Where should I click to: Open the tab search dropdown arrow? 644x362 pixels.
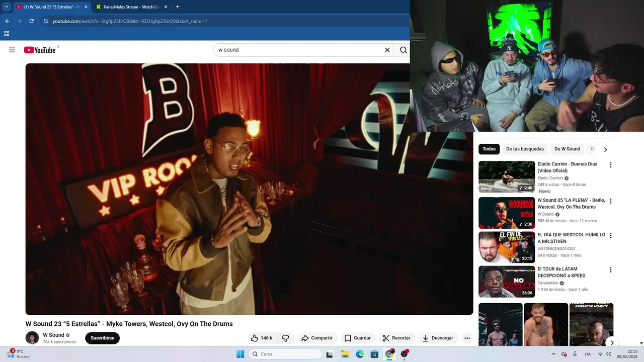(x=7, y=7)
